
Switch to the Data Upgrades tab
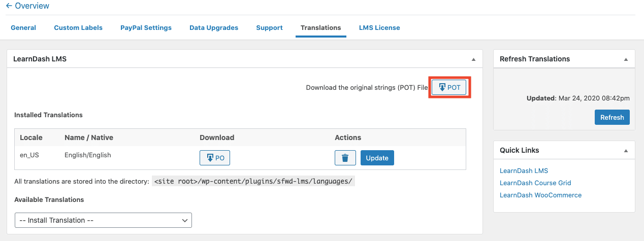(x=214, y=28)
